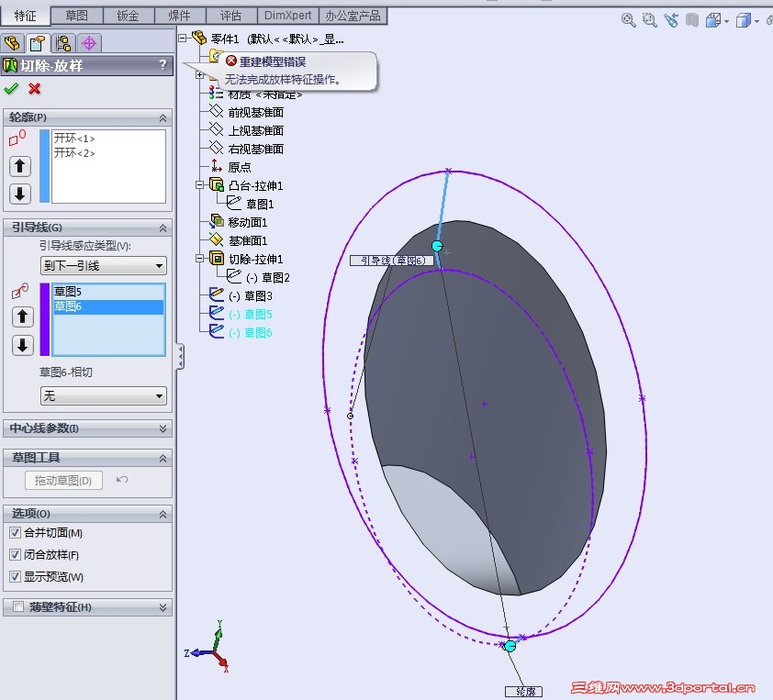Open the View Orientation cube icon
This screenshot has height=700, width=773.
pyautogui.click(x=712, y=19)
